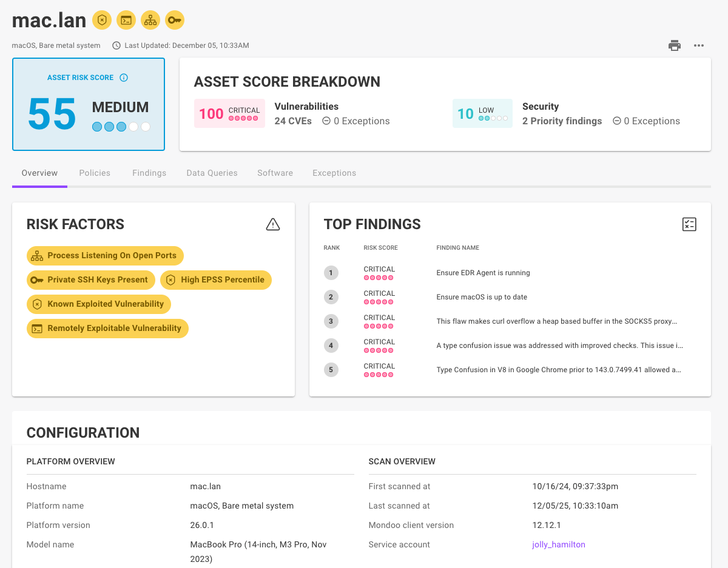
Task: Click the clock icon beside Last Updated
Action: click(116, 45)
